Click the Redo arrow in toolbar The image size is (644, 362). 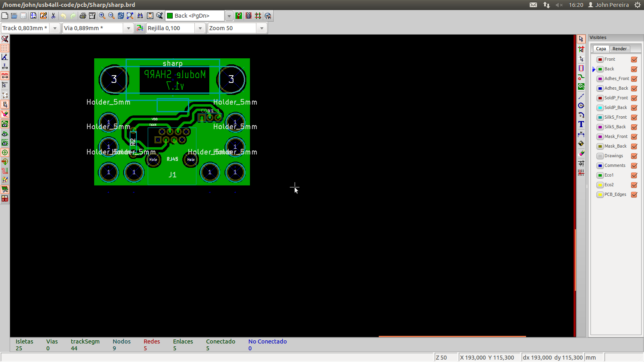73,16
